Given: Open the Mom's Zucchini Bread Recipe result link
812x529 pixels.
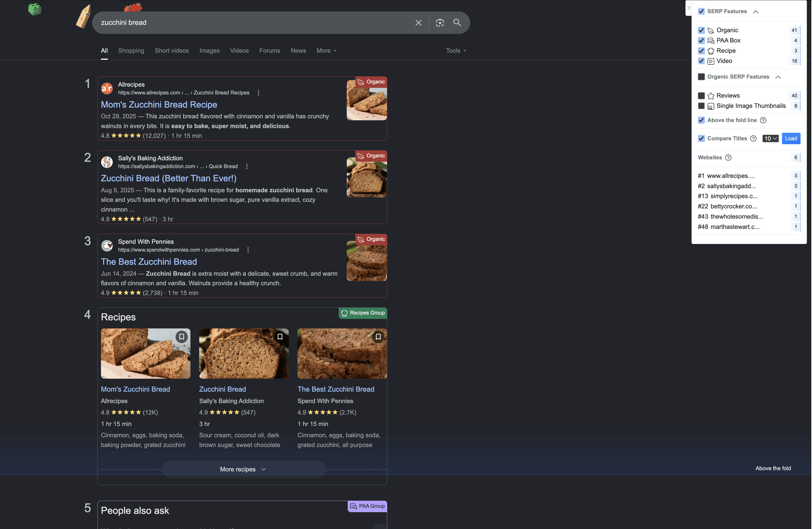Looking at the screenshot, I should [159, 105].
